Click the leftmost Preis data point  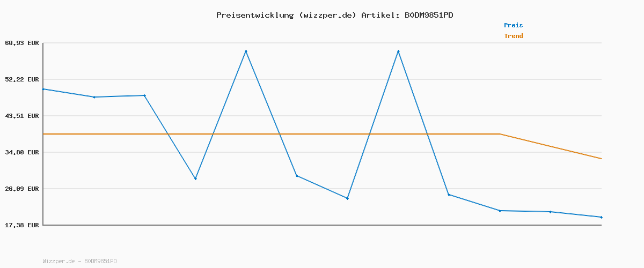pyautogui.click(x=43, y=89)
